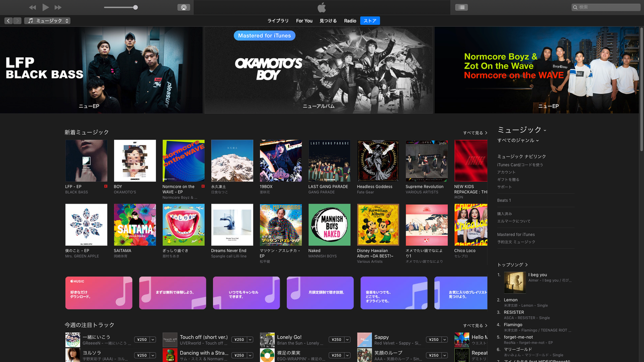644x362 pixels.
Task: Open the Radio tab
Action: (x=350, y=21)
